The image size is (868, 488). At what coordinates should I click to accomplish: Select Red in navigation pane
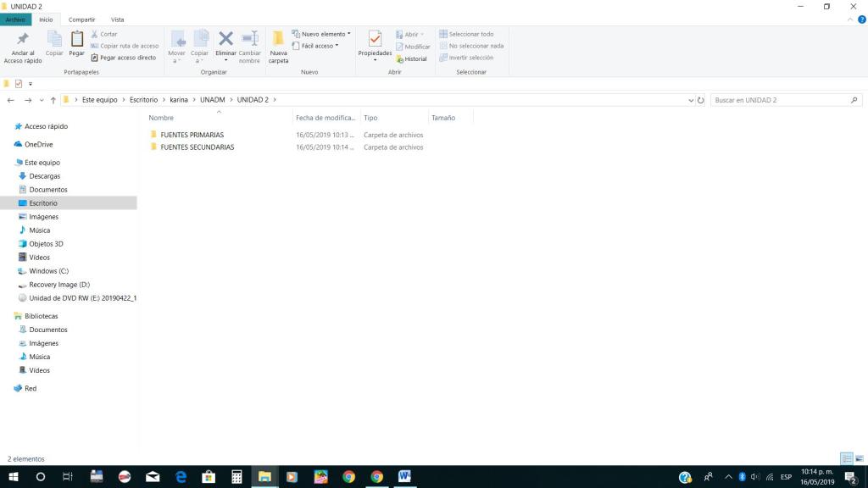[31, 388]
